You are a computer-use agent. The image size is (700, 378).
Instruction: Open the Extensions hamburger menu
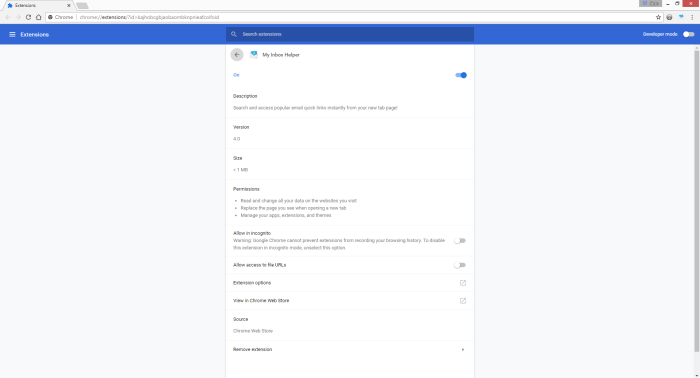[x=12, y=34]
